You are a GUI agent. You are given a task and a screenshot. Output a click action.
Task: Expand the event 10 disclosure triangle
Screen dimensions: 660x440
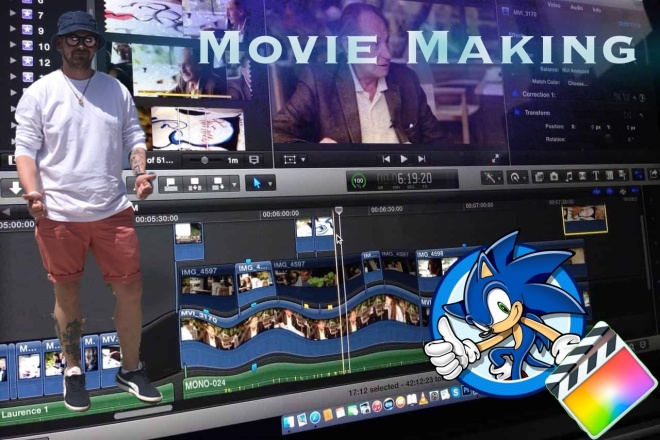[13, 45]
